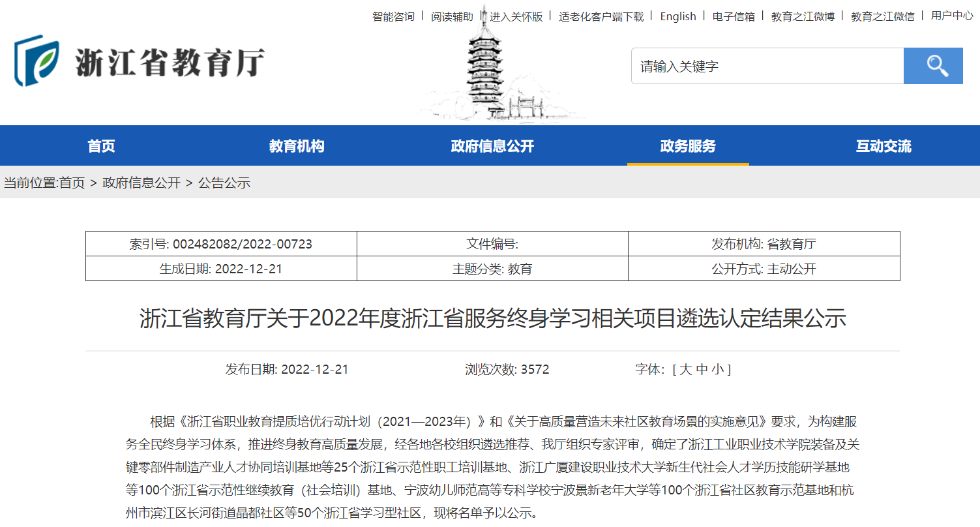
Task: Switch to 政府信息公开 navigation tab
Action: coord(492,146)
